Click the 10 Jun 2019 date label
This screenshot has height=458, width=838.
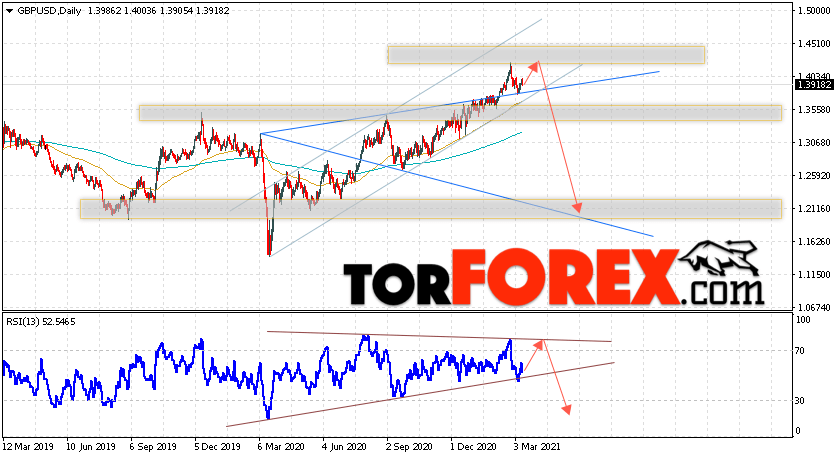point(91,447)
